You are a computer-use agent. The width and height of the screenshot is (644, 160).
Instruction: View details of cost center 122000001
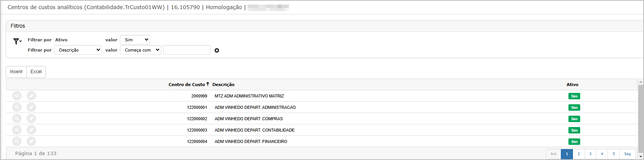pos(17,107)
